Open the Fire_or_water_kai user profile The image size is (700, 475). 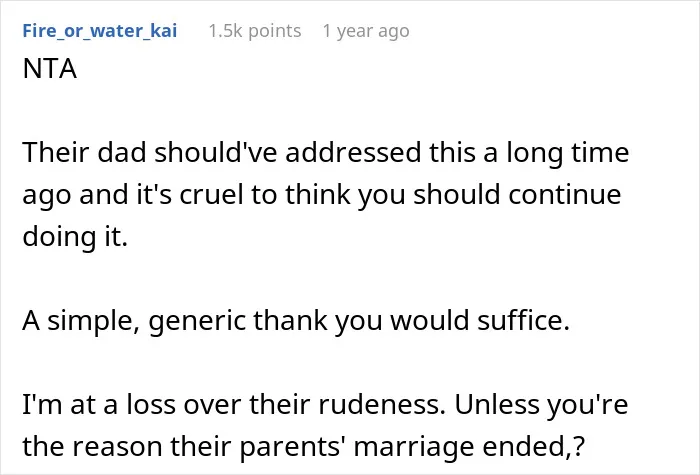(100, 31)
